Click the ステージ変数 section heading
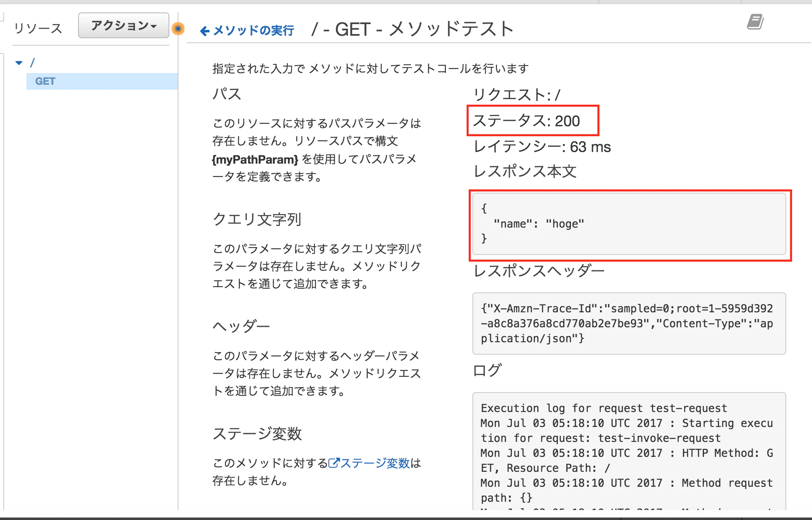Image resolution: width=812 pixels, height=520 pixels. [x=257, y=433]
